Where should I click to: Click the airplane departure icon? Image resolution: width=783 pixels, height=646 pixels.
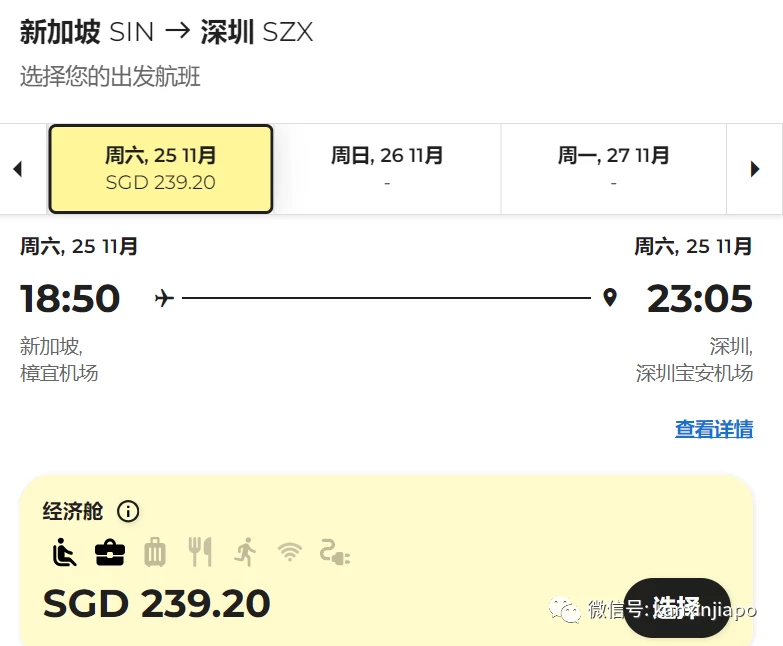(164, 298)
